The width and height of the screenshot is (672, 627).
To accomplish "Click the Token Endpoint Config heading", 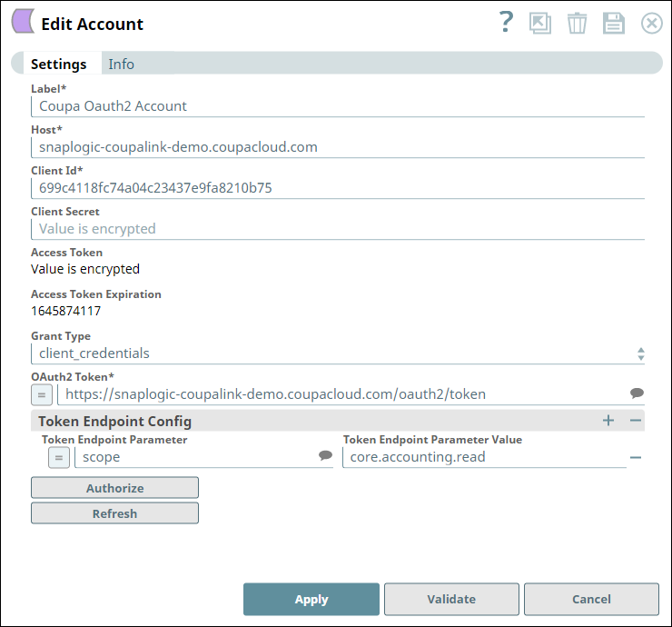I will [114, 421].
